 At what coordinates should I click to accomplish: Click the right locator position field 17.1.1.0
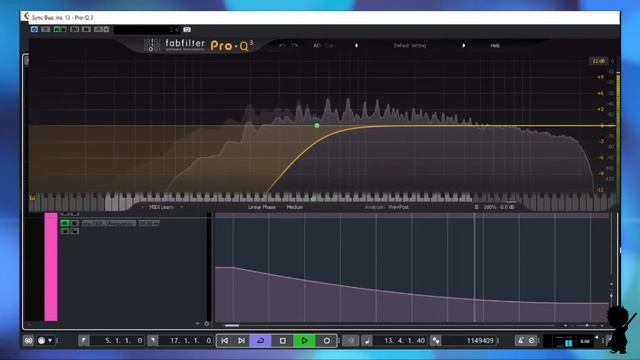[186, 340]
